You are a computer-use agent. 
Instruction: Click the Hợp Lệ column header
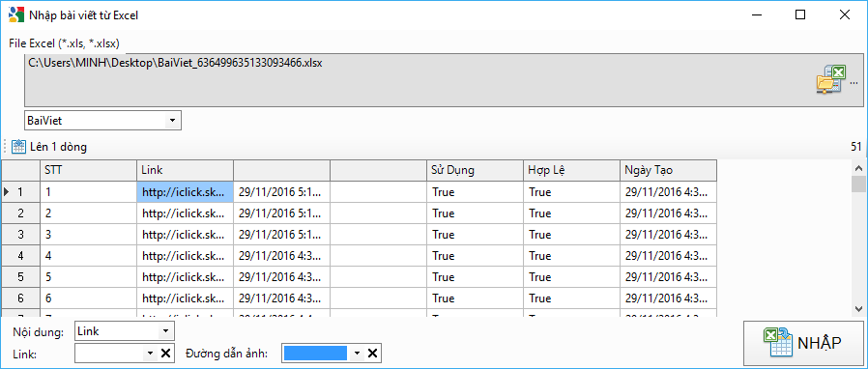[x=571, y=170]
